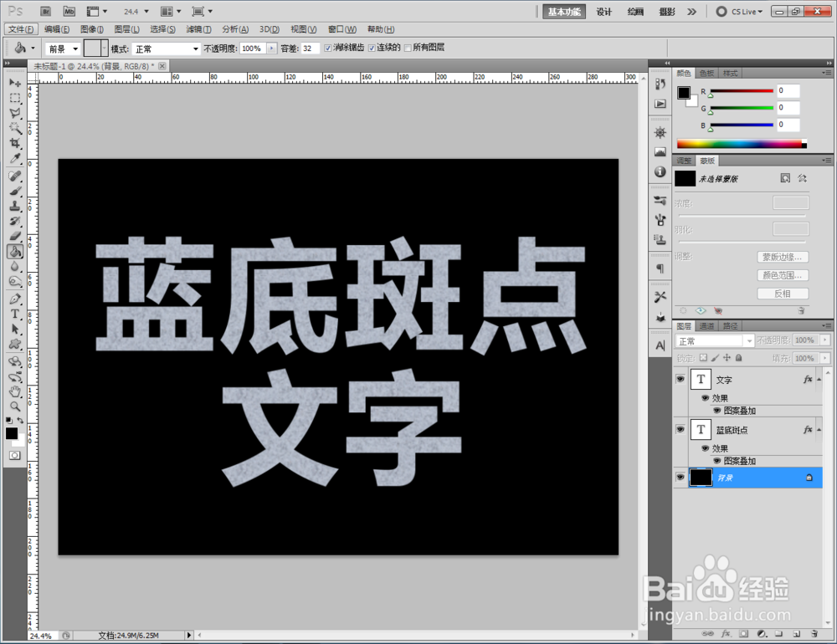Image resolution: width=837 pixels, height=644 pixels.
Task: Select the Move tool
Action: [x=15, y=83]
